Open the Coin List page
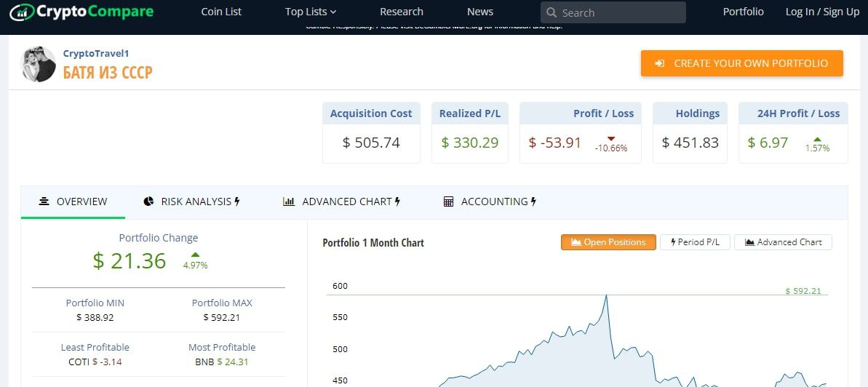Viewport: 868px width, 387px height. click(x=221, y=12)
